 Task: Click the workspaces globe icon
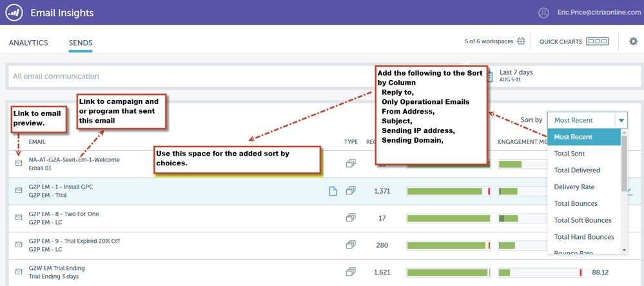(521, 42)
